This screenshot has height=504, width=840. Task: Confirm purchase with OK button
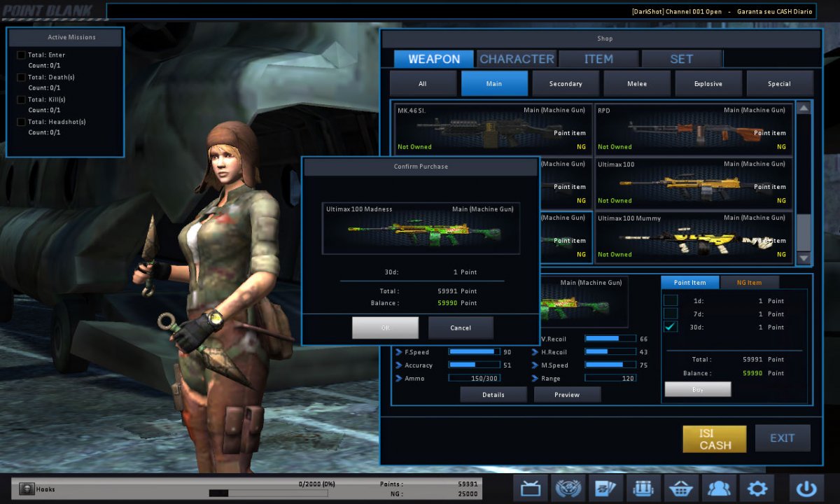click(385, 328)
